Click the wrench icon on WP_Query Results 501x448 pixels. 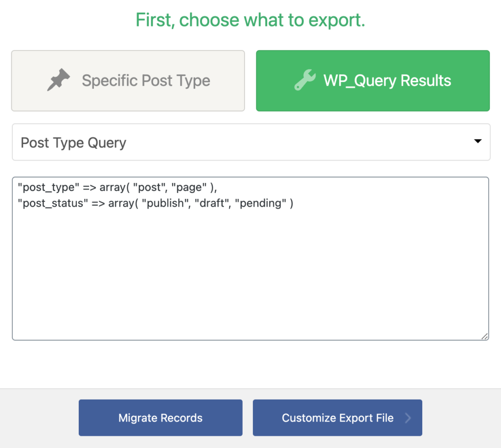coord(305,80)
